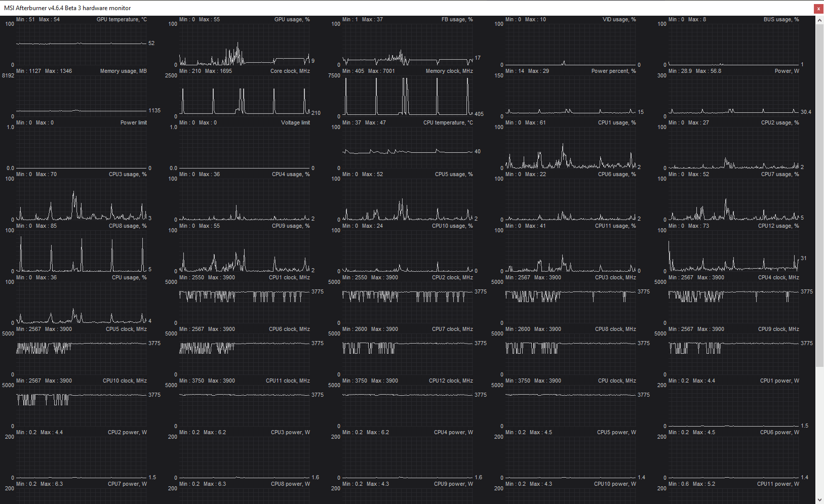Click the CPU7 power graph label

tap(127, 484)
